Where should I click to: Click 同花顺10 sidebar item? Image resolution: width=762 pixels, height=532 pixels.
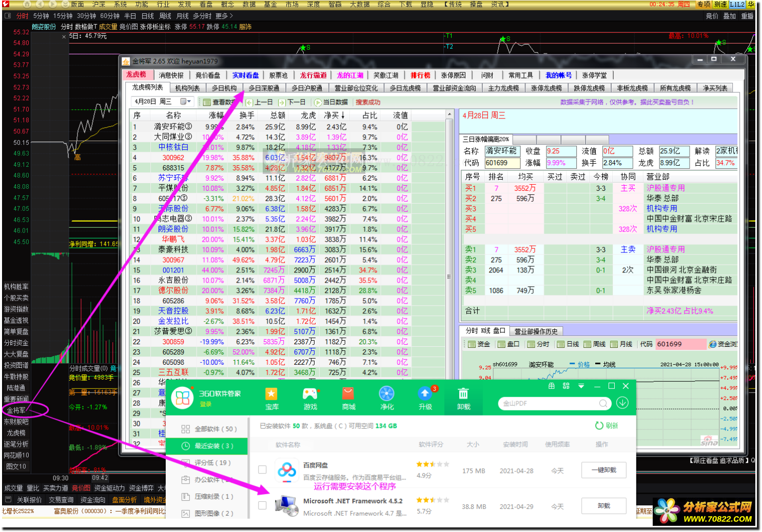click(16, 456)
